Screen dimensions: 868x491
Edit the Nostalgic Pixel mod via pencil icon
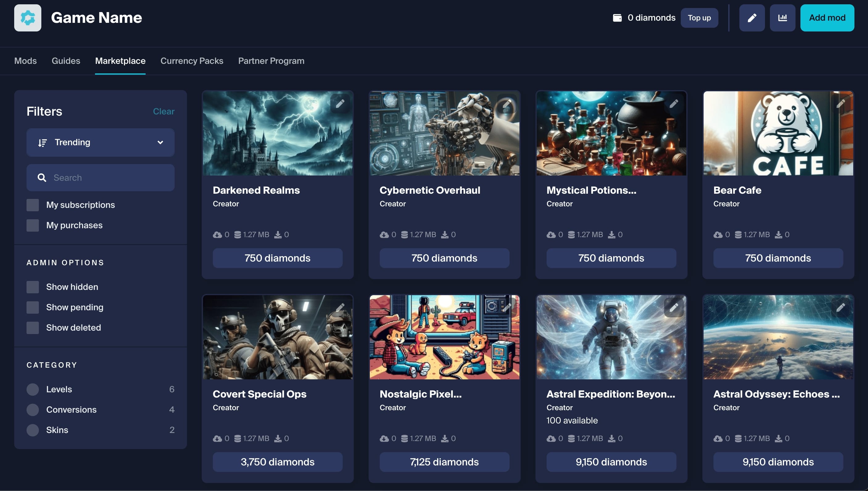507,307
